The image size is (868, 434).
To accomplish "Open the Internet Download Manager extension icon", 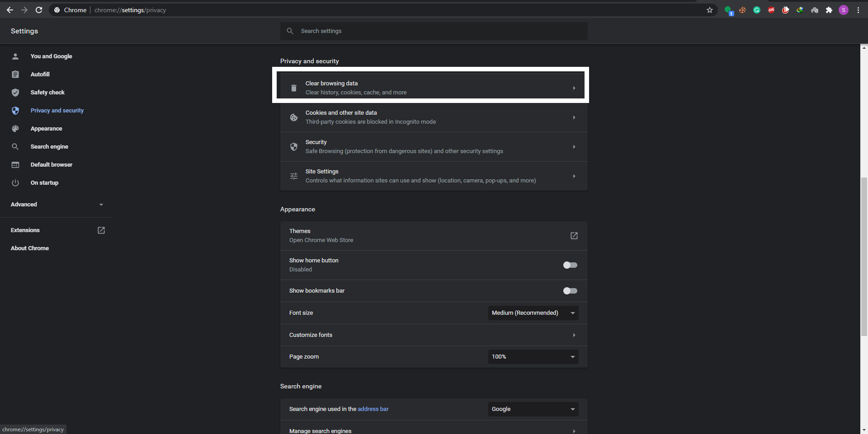I will point(800,10).
